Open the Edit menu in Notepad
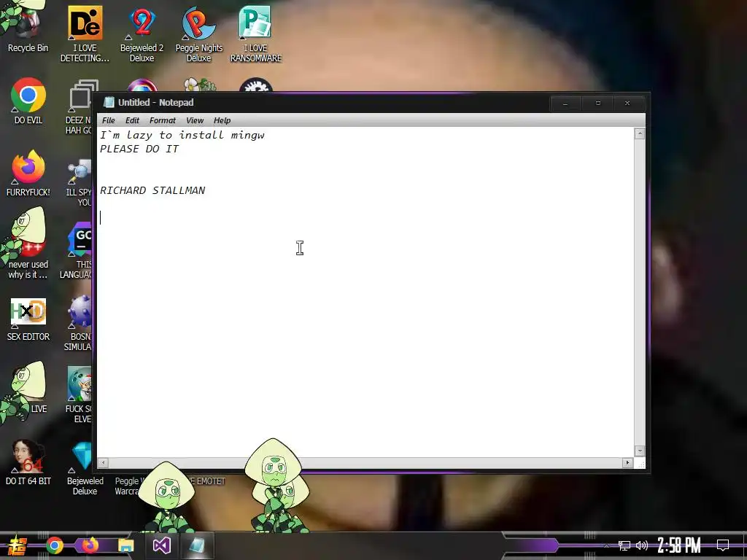 pyautogui.click(x=132, y=120)
